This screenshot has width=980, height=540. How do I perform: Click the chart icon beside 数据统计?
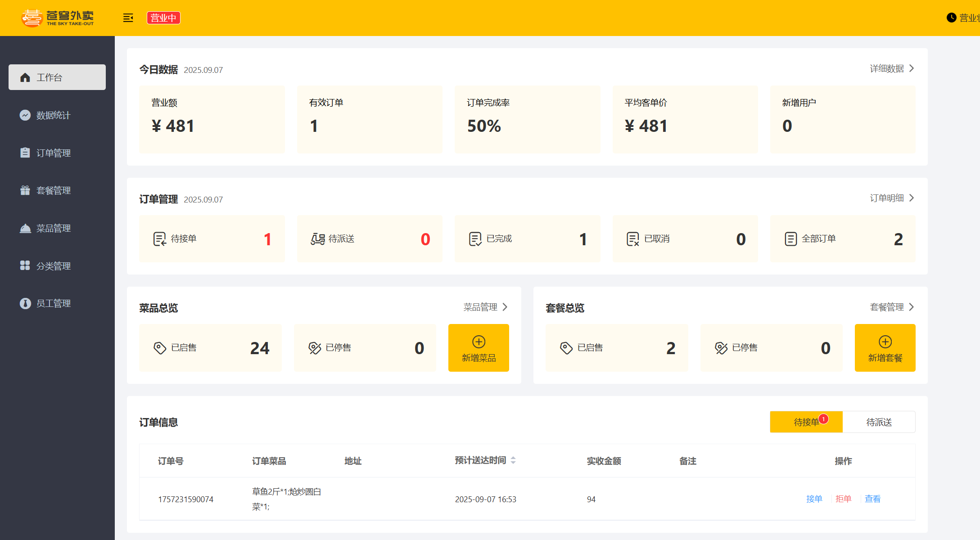coord(25,115)
